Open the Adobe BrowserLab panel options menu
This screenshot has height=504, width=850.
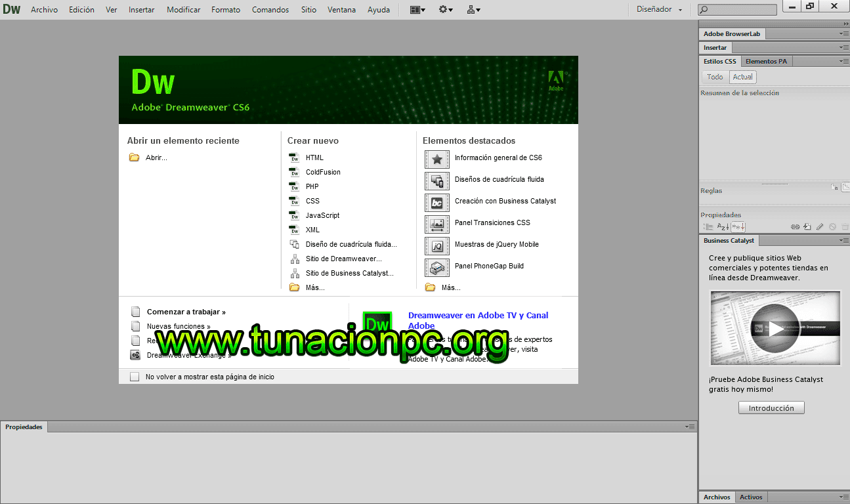click(844, 33)
